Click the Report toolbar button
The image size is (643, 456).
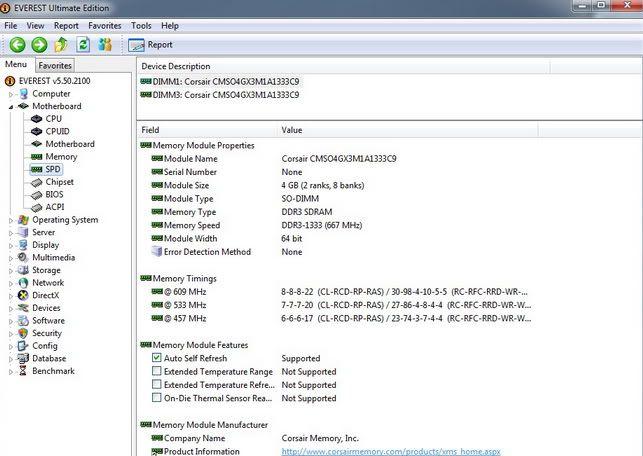[x=150, y=45]
